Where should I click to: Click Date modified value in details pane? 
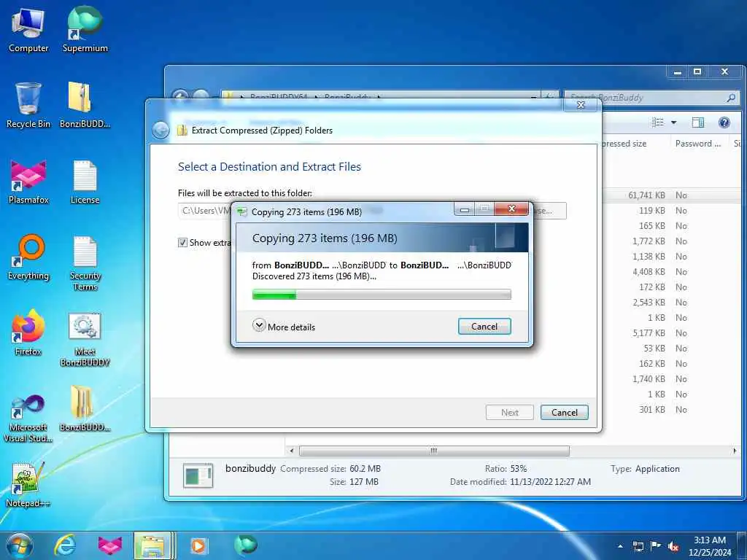[550, 482]
